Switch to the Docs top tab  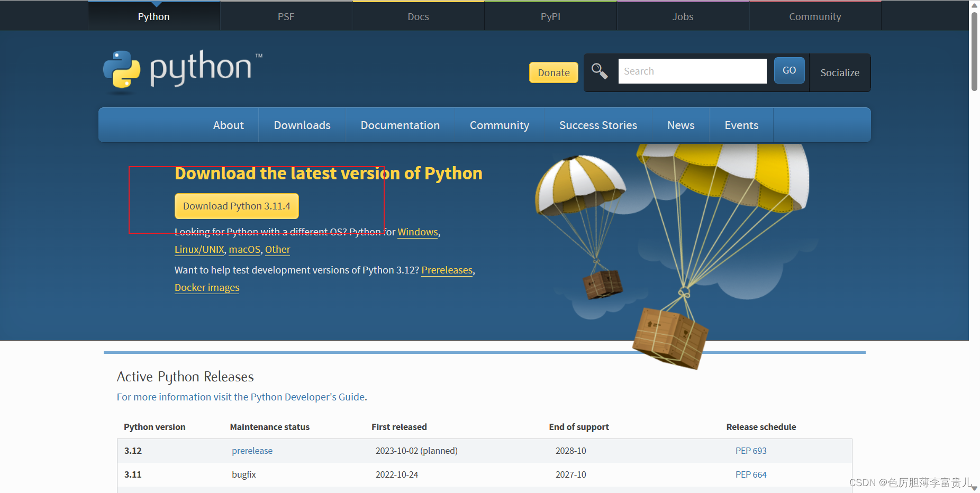pyautogui.click(x=418, y=16)
